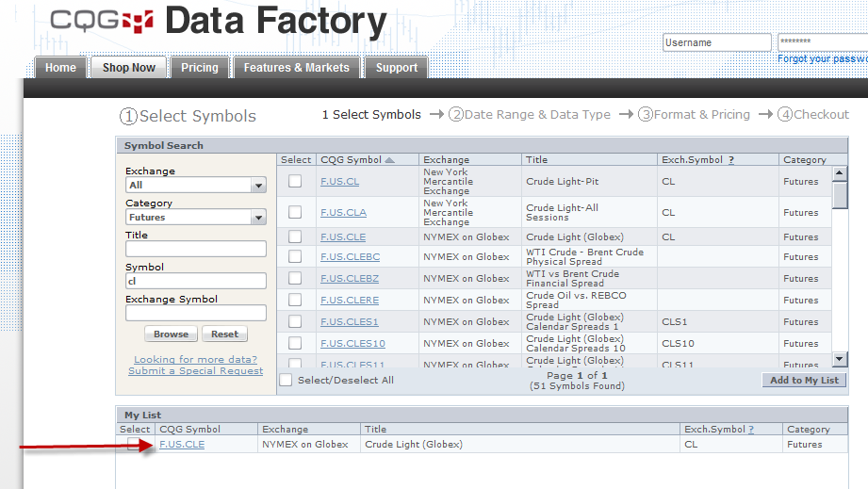Open the Support tab
This screenshot has height=489, width=868.
(397, 68)
